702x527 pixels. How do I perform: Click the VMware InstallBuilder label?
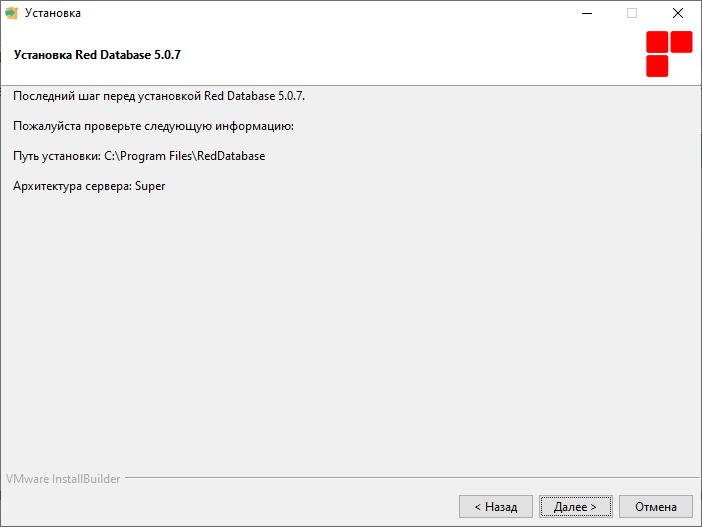tap(63, 479)
